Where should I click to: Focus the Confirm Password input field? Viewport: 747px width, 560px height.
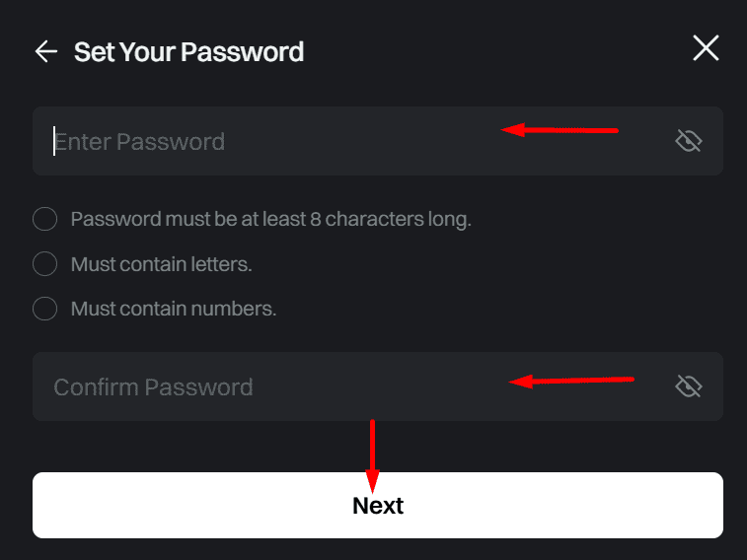[378, 386]
